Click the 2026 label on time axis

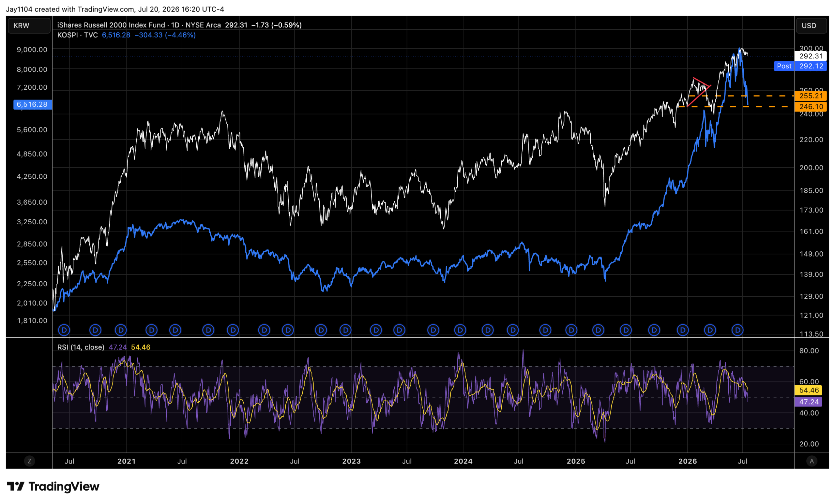688,461
